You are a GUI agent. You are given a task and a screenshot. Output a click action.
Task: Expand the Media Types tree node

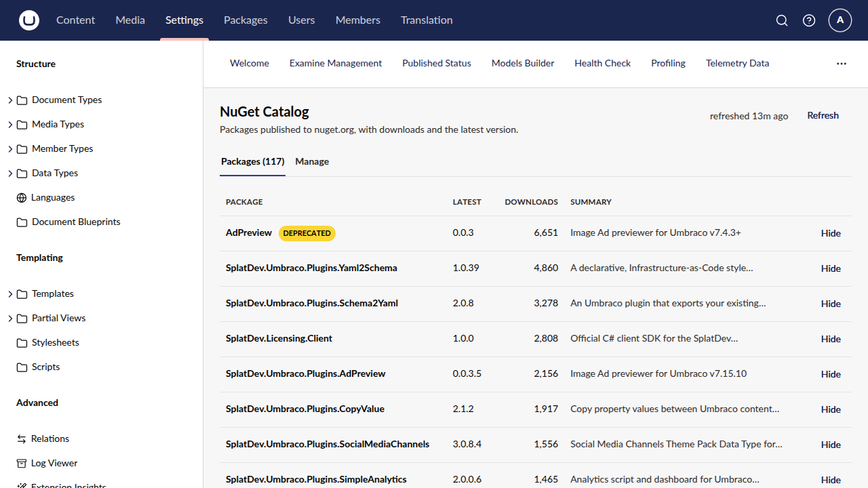point(10,125)
